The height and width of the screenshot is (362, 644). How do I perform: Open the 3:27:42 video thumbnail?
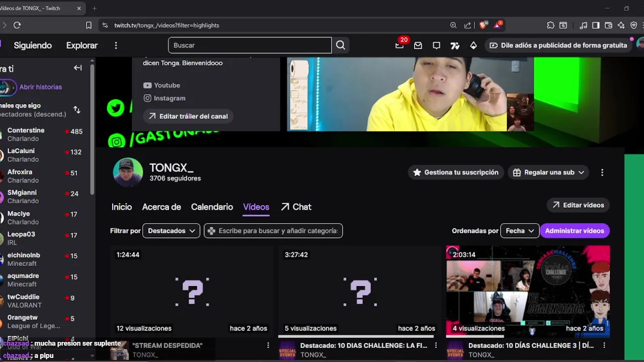point(360,292)
